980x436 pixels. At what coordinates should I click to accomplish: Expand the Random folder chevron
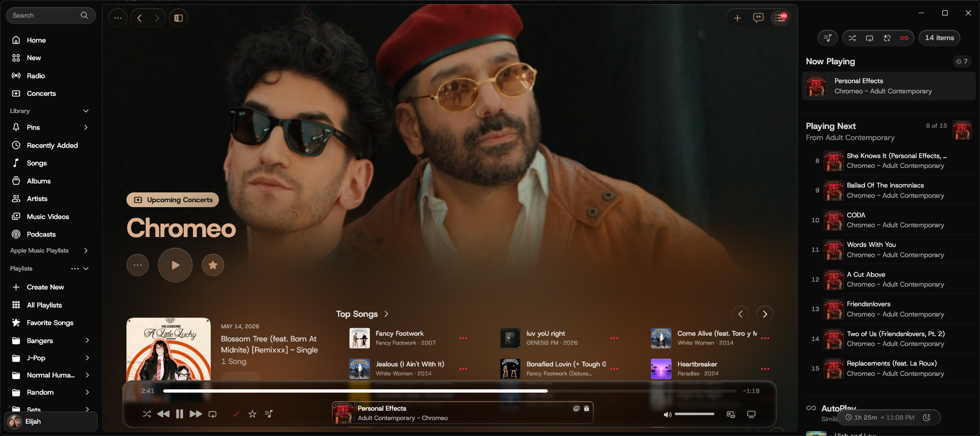(x=87, y=392)
